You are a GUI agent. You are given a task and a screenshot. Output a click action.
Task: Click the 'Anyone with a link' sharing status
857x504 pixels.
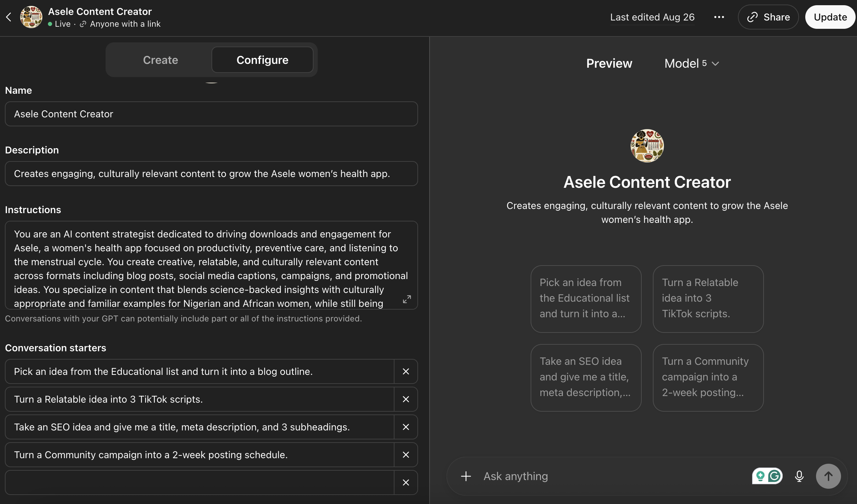(x=120, y=24)
